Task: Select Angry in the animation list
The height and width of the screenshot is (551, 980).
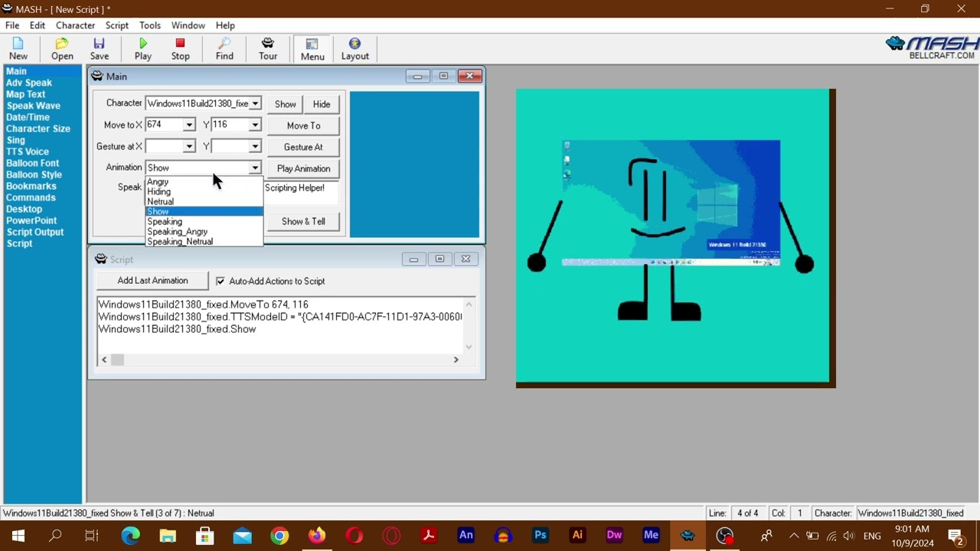Action: coord(204,181)
